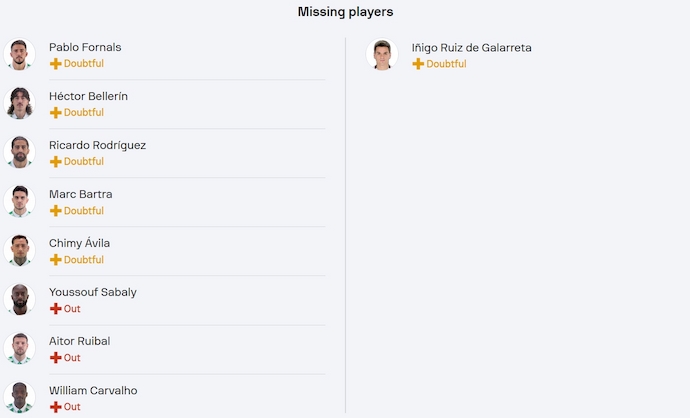690x418 pixels.
Task: Select Iñigo Ruiz de Galarreta's avatar
Action: (x=382, y=55)
